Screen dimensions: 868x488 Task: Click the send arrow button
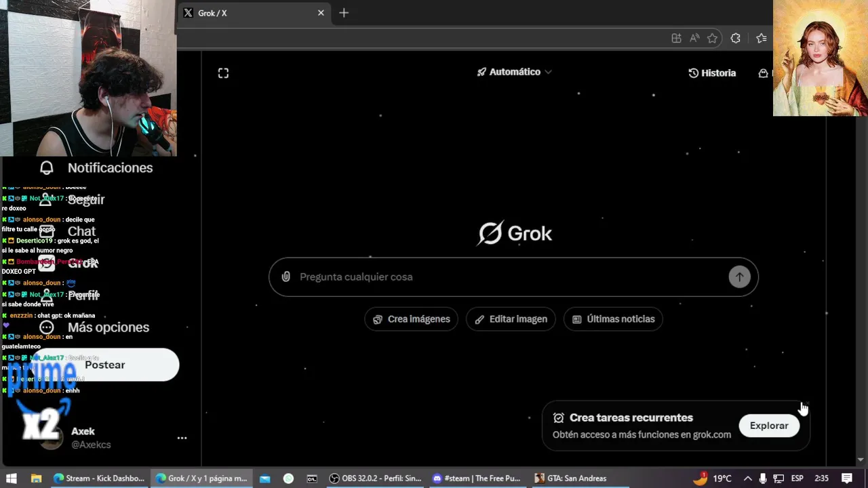point(739,277)
